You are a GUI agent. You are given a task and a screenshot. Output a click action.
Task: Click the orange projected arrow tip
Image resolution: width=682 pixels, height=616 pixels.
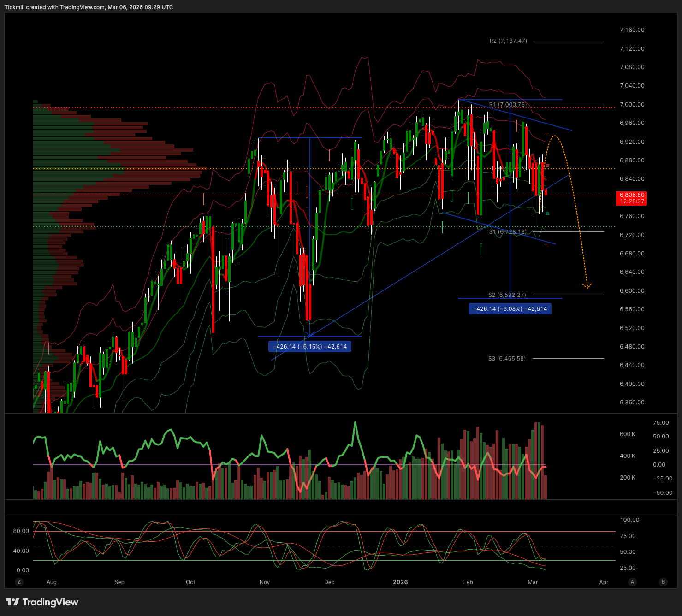(x=587, y=288)
